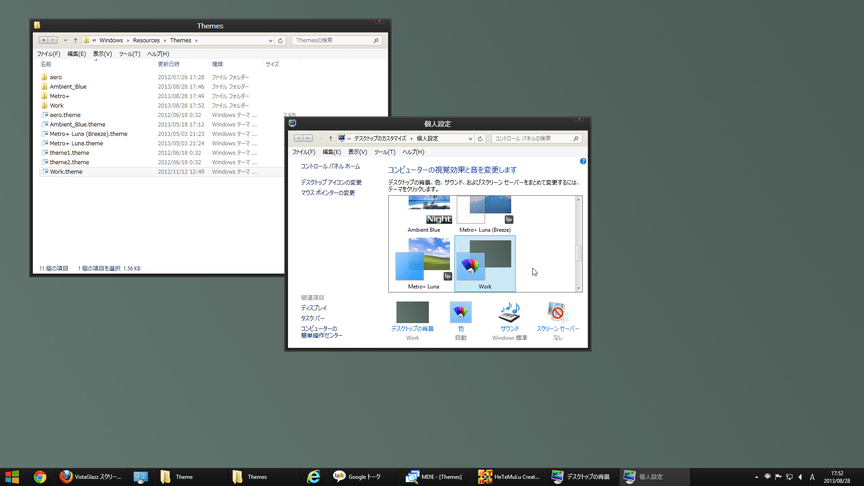
Task: Switch to HeTeMuLu Creat... taskbar item
Action: point(510,477)
